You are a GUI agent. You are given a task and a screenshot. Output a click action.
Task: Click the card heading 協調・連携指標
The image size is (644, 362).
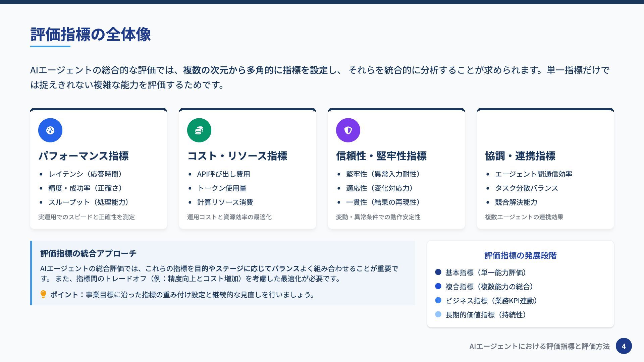[x=520, y=156]
